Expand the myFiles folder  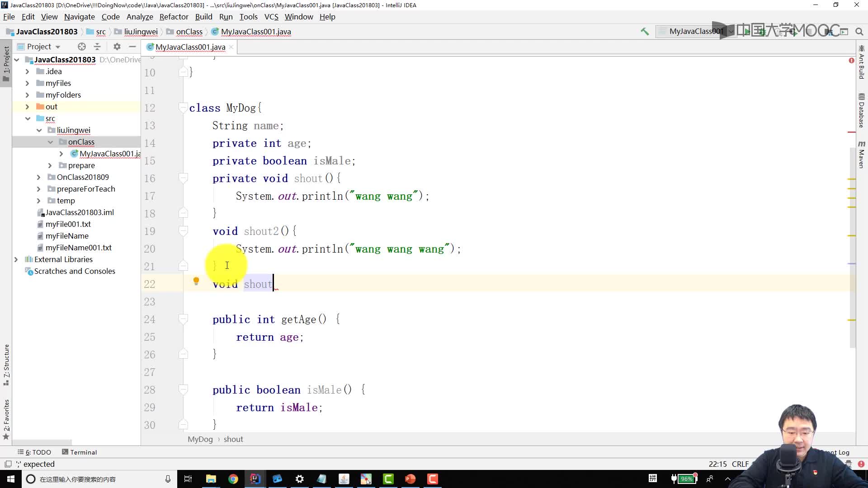(x=27, y=83)
